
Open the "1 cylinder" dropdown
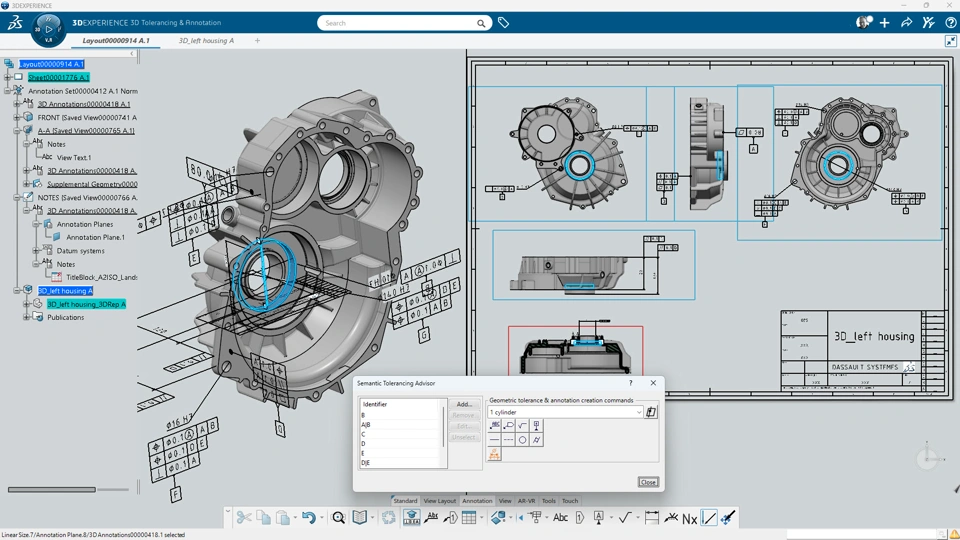click(x=565, y=412)
